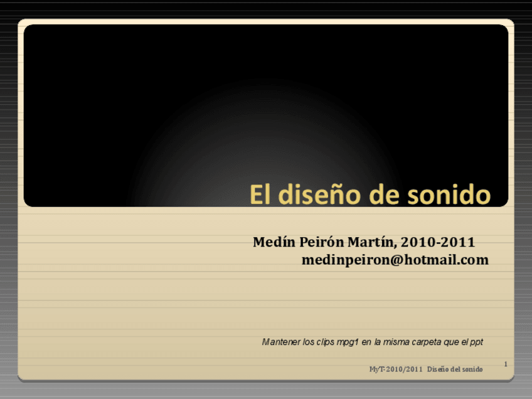Click the word "Mantener" starting the note
The image size is (532, 399).
coord(280,342)
